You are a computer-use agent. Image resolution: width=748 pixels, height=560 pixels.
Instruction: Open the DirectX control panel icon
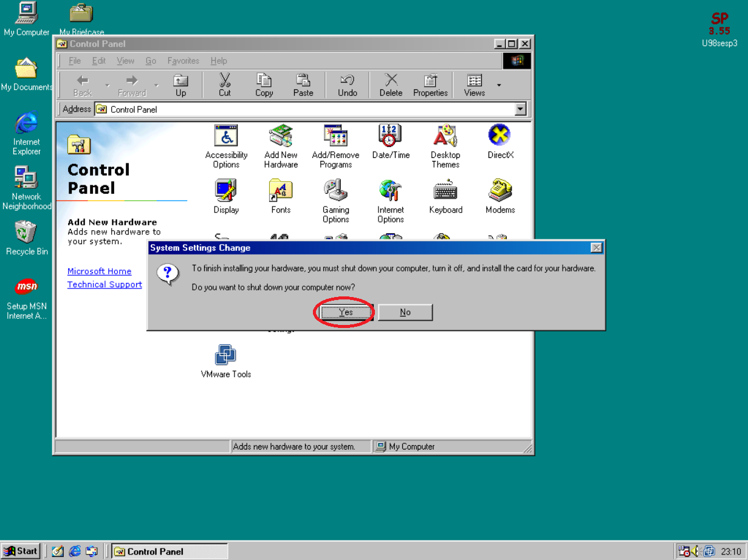(x=499, y=137)
